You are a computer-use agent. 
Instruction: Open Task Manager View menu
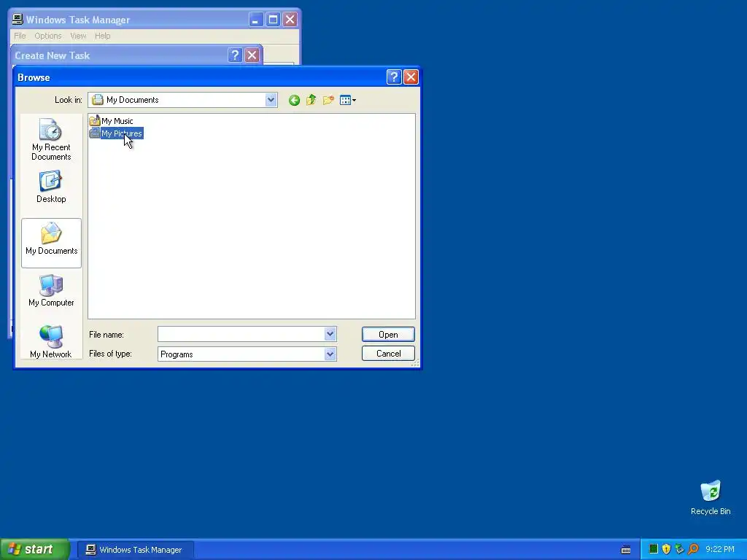pos(78,36)
